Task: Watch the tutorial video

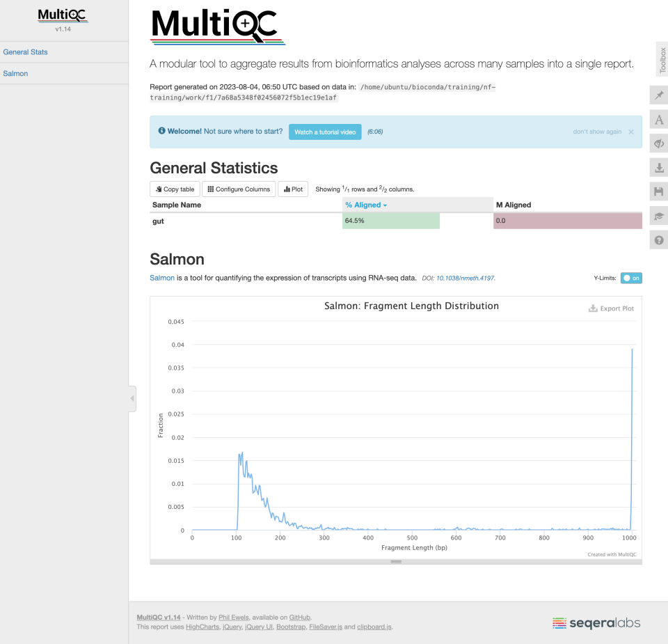Action: coord(325,132)
